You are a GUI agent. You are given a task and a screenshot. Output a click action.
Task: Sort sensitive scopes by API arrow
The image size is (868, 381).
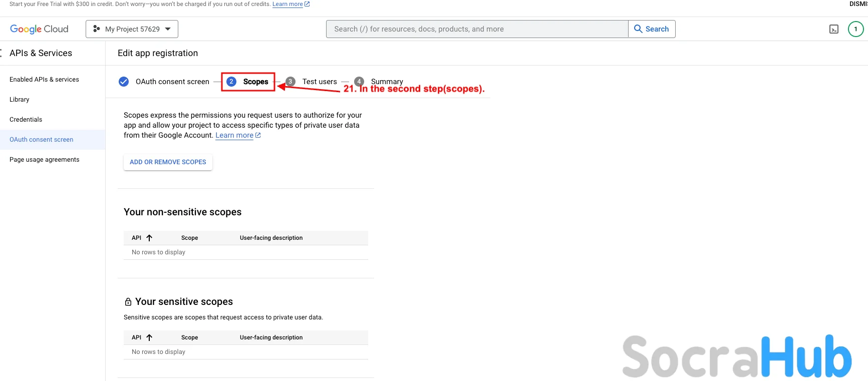(149, 337)
